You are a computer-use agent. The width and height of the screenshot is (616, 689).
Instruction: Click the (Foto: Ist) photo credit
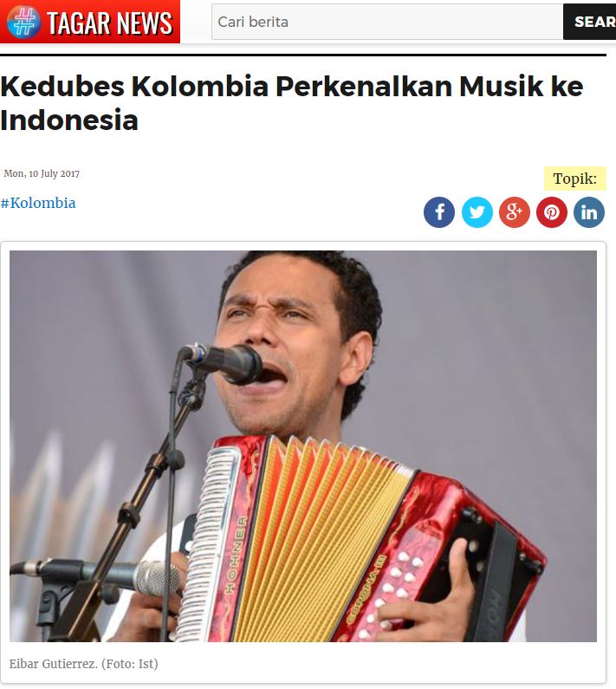[130, 664]
